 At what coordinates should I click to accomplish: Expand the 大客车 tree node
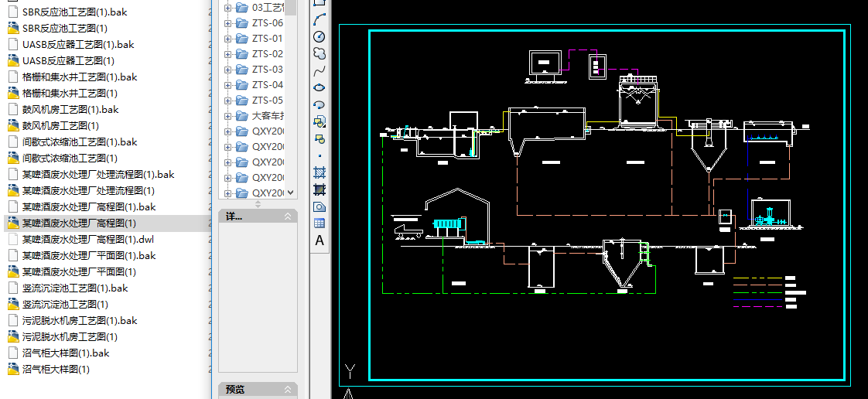pyautogui.click(x=227, y=116)
